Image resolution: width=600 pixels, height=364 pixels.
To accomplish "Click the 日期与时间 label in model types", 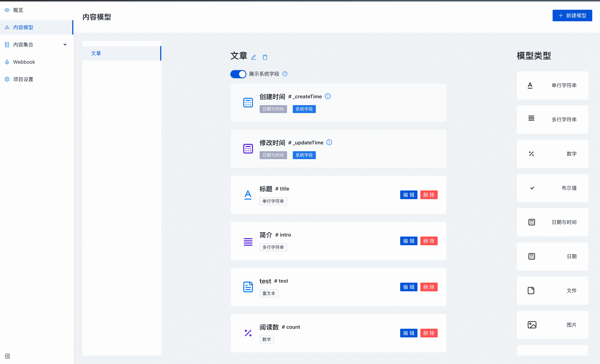I will [x=564, y=222].
